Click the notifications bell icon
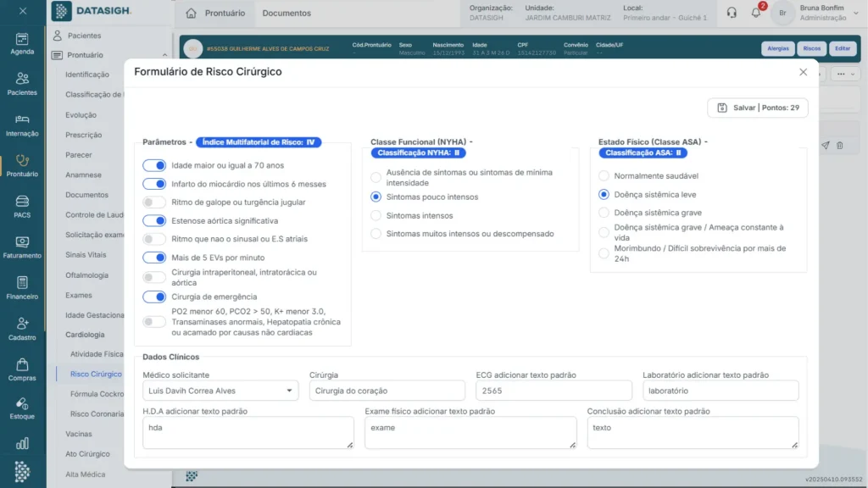 [756, 13]
